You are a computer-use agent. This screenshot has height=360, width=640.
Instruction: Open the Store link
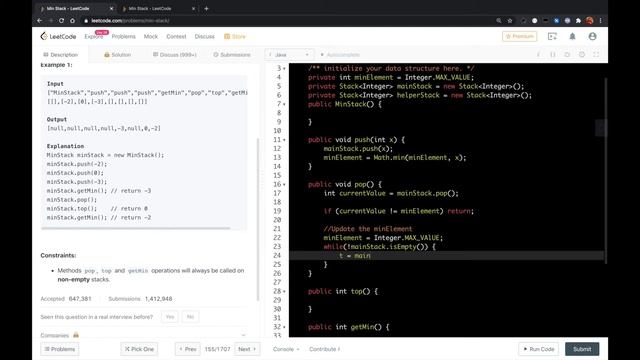(235, 36)
